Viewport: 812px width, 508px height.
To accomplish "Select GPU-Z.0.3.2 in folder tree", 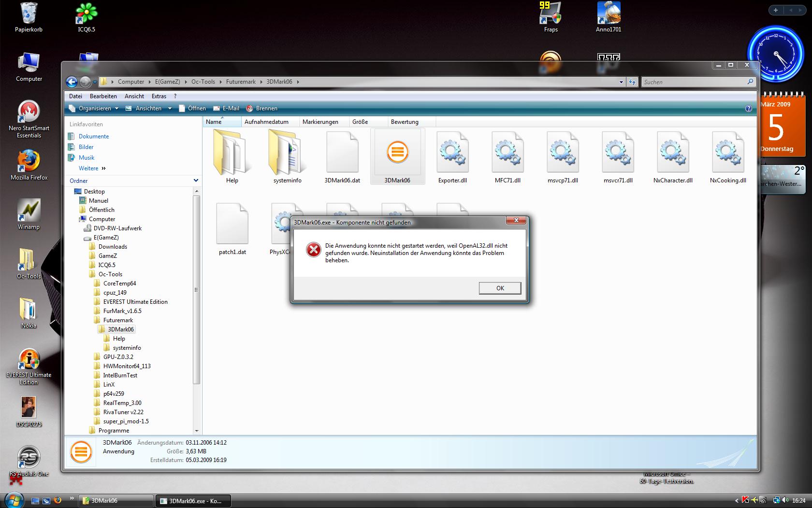I will (118, 357).
